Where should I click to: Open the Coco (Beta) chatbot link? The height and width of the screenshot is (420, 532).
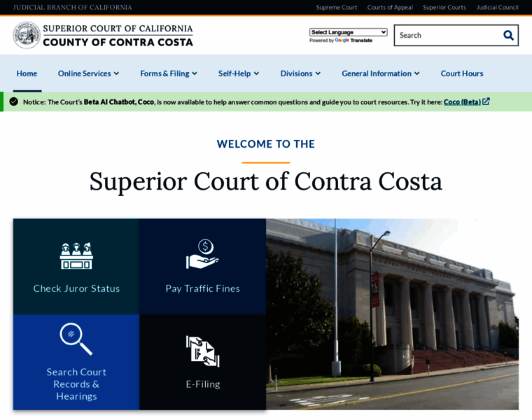coord(462,101)
